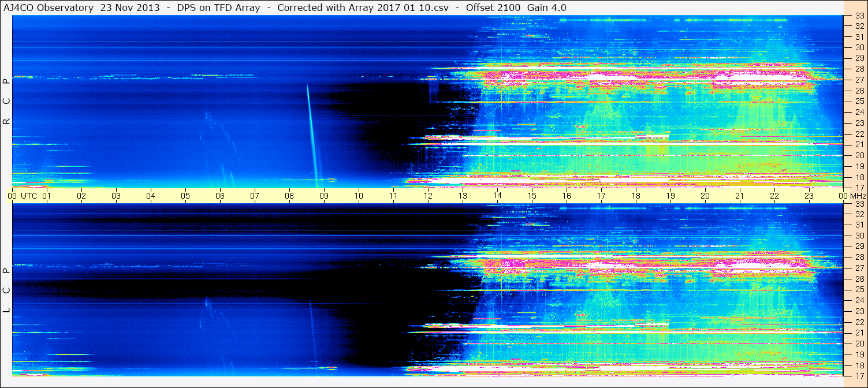
Task: Click the 21 MHz tick of LCP frequency scale
Action: tap(859, 333)
